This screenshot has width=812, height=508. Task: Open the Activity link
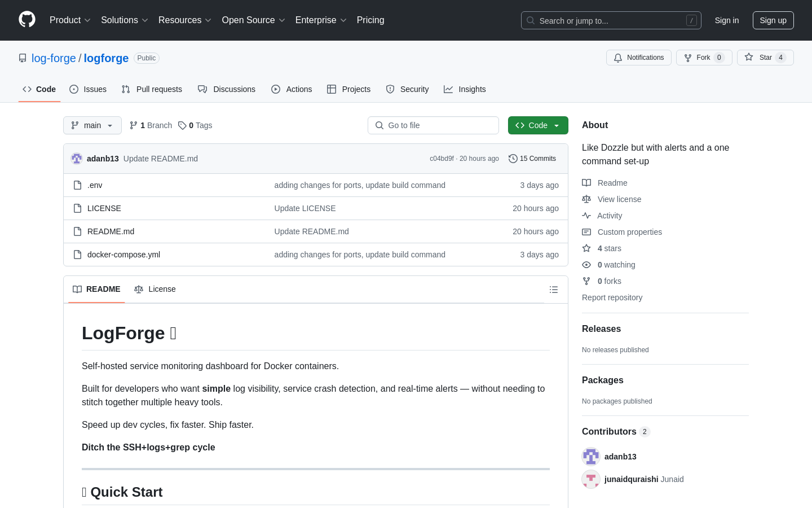(602, 216)
